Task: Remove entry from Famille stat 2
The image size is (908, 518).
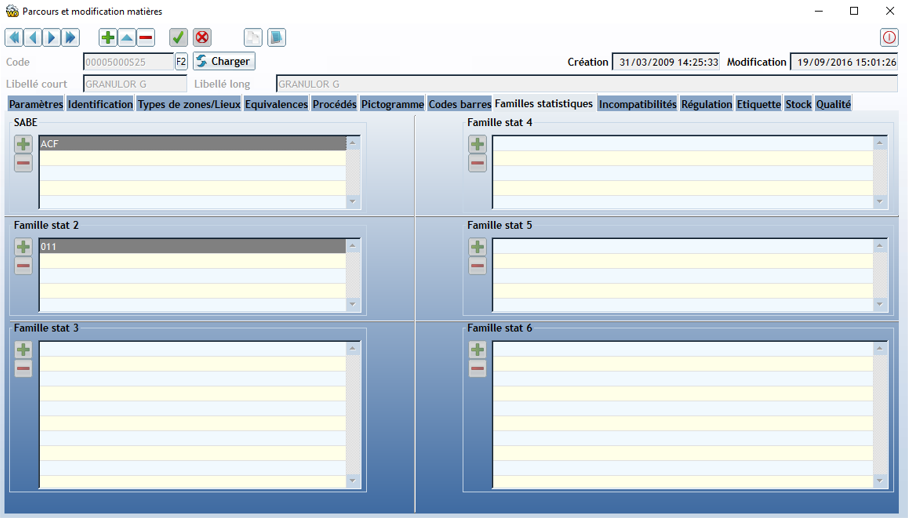Action: (23, 266)
